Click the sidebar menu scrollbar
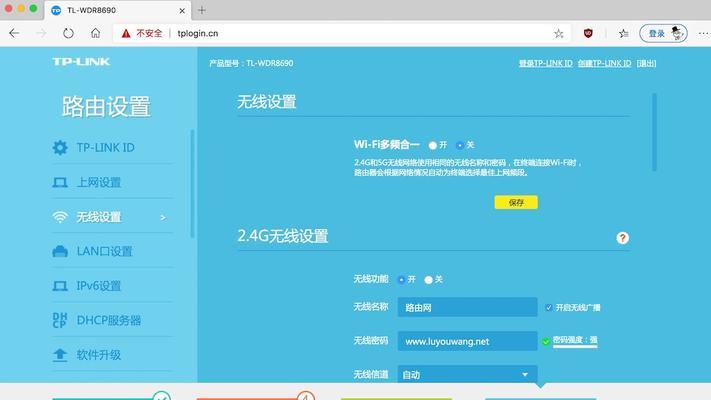 [192, 184]
